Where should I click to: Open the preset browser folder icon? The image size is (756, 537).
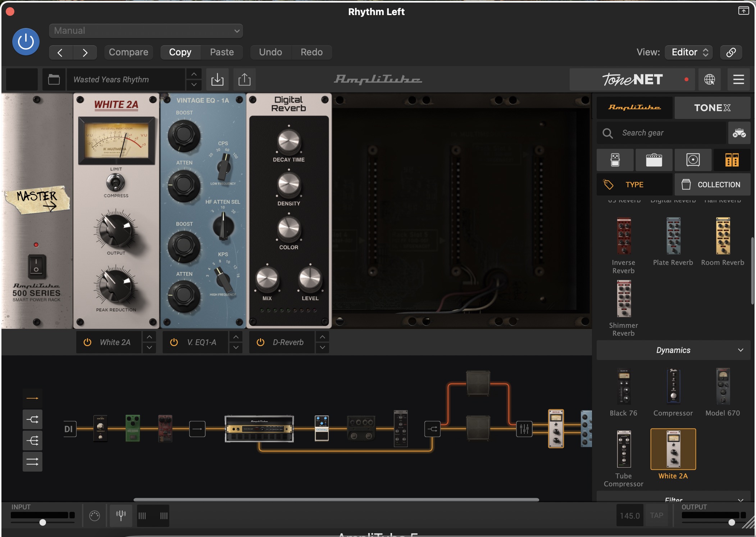click(54, 79)
